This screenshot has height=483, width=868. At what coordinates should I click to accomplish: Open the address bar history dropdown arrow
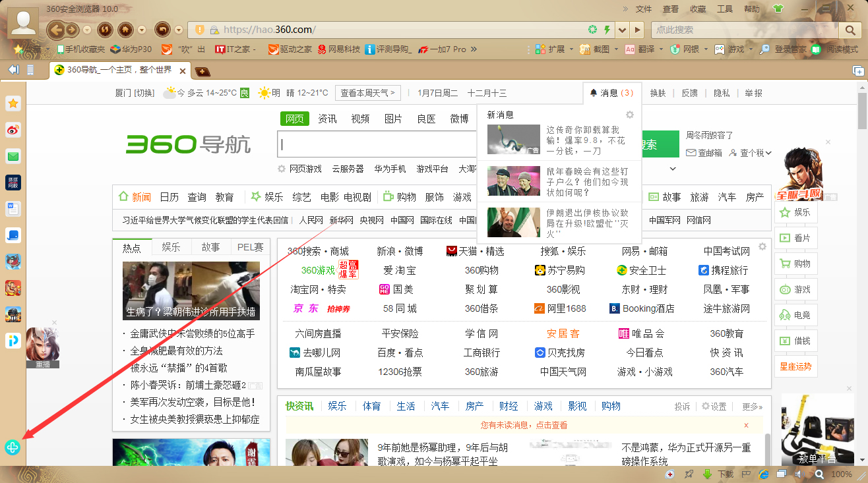(621, 30)
